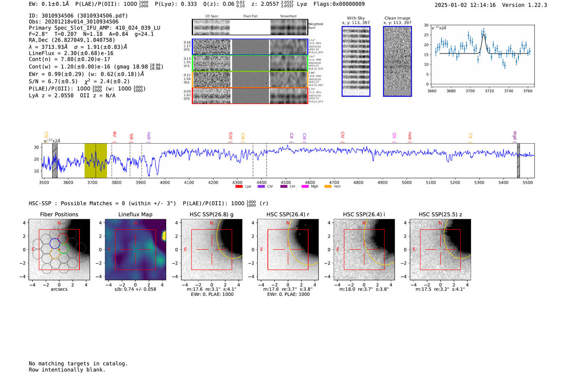Screen dimensions: 576x392
Task: Click the 'Pixel Flat' column header
Action: coord(250,16)
